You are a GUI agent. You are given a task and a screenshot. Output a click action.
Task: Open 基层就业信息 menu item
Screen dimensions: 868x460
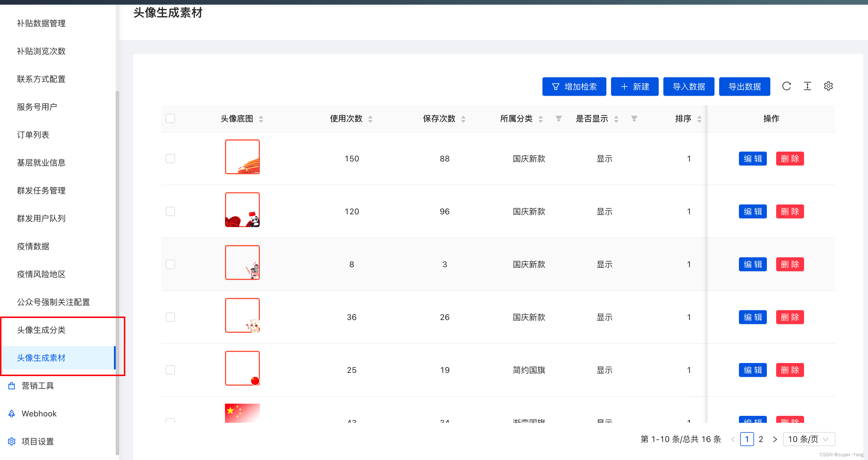(41, 163)
